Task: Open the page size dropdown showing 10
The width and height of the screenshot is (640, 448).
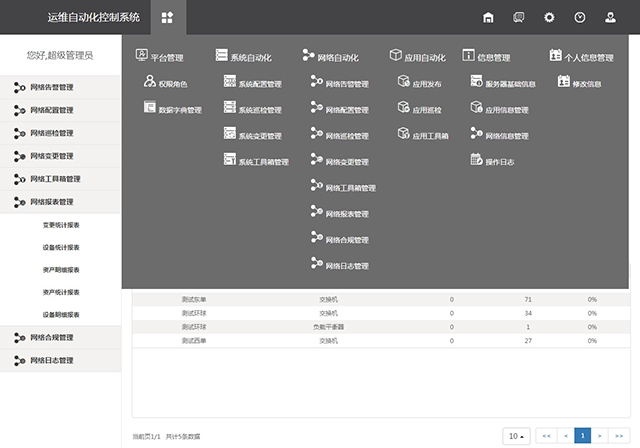Action: coord(517,436)
